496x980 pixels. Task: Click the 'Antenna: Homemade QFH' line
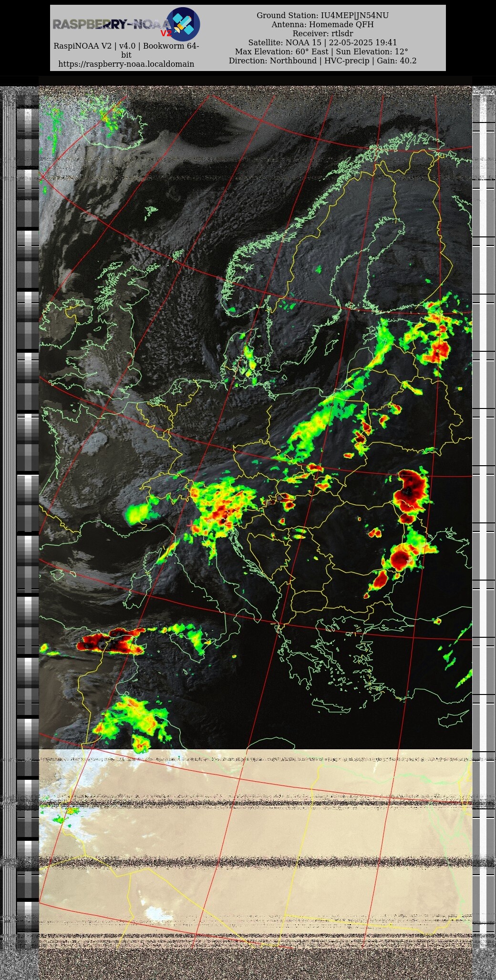point(322,24)
